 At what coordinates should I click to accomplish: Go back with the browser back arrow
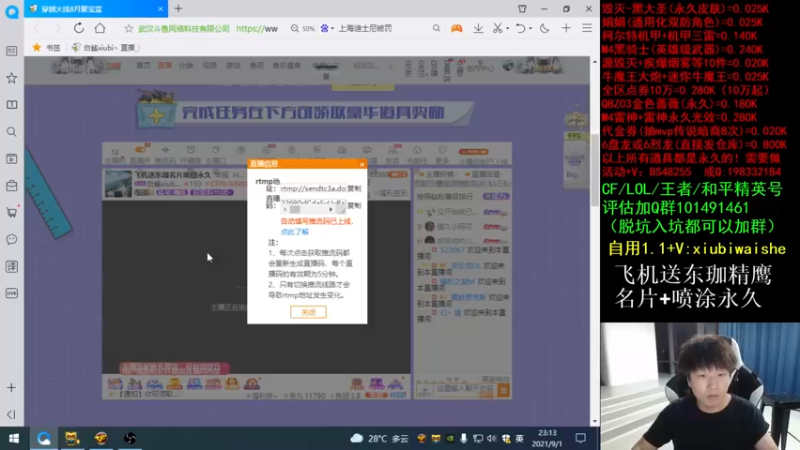click(37, 28)
